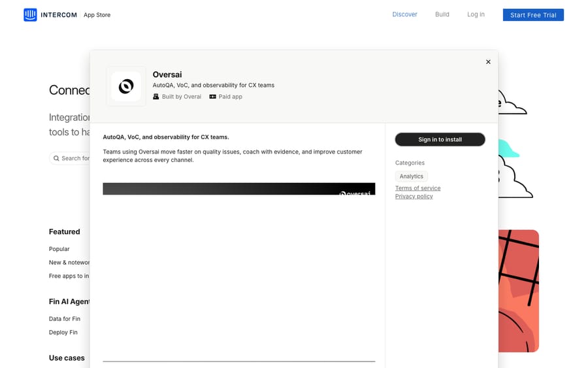Open Data for Fin sidebar item
The image size is (588, 368).
pyautogui.click(x=65, y=319)
